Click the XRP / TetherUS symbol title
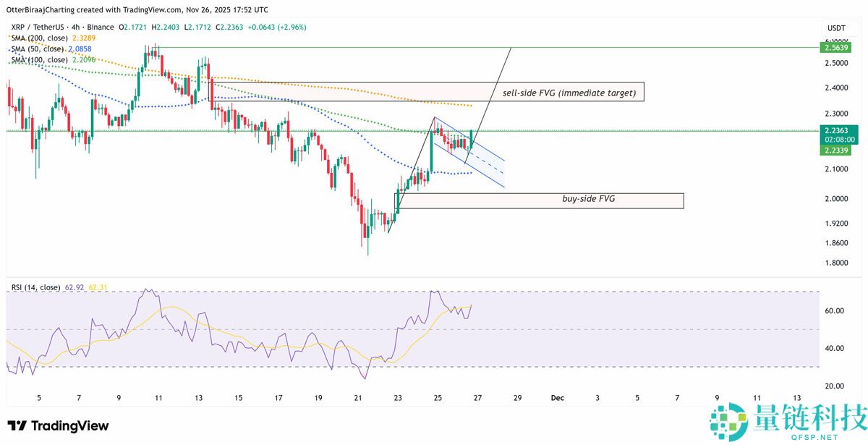 tap(42, 27)
